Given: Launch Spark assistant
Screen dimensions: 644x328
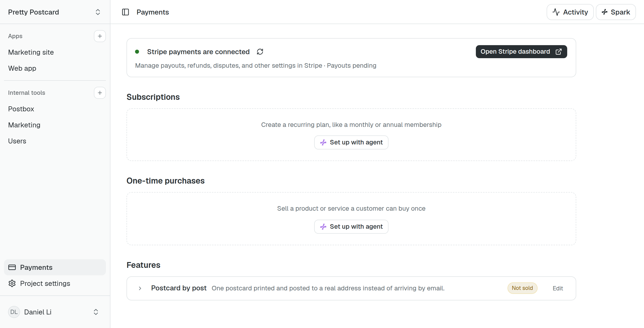Looking at the screenshot, I should [x=616, y=12].
